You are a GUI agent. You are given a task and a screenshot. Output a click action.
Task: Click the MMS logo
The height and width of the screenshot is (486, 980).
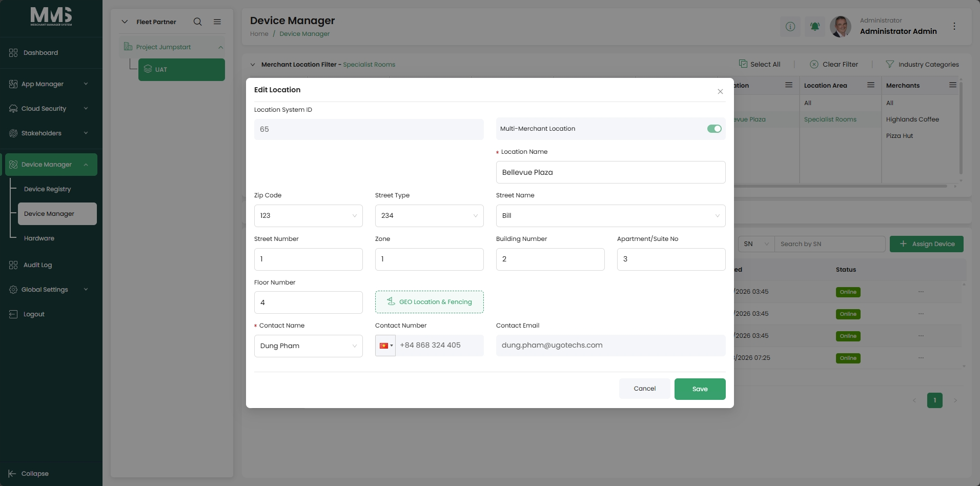(x=51, y=16)
